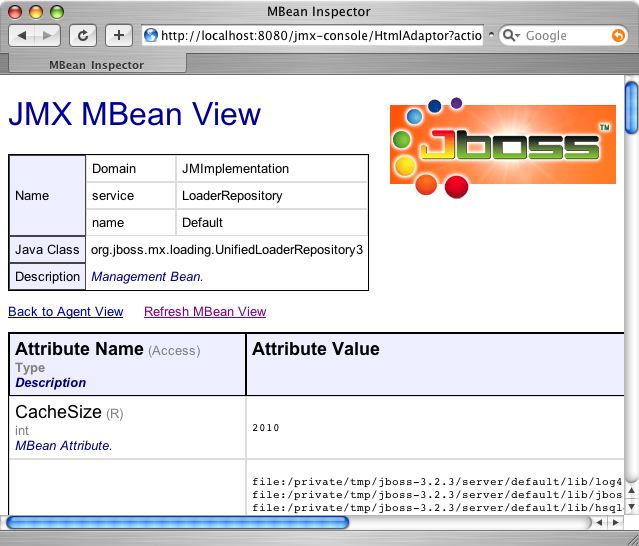
Task: Click the first file path ending in log4
Action: click(x=437, y=482)
